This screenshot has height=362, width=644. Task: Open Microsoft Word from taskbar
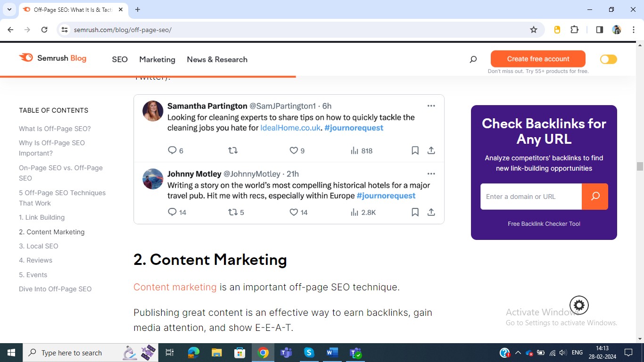click(332, 353)
